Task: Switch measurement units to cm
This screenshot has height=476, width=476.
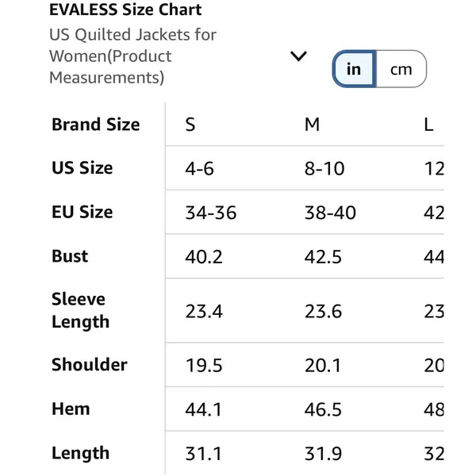Action: [x=401, y=69]
